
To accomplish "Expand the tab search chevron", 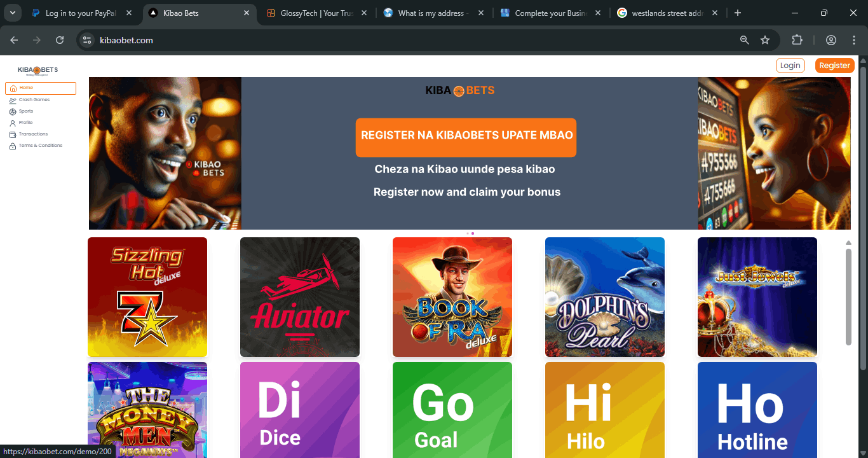I will [x=12, y=12].
